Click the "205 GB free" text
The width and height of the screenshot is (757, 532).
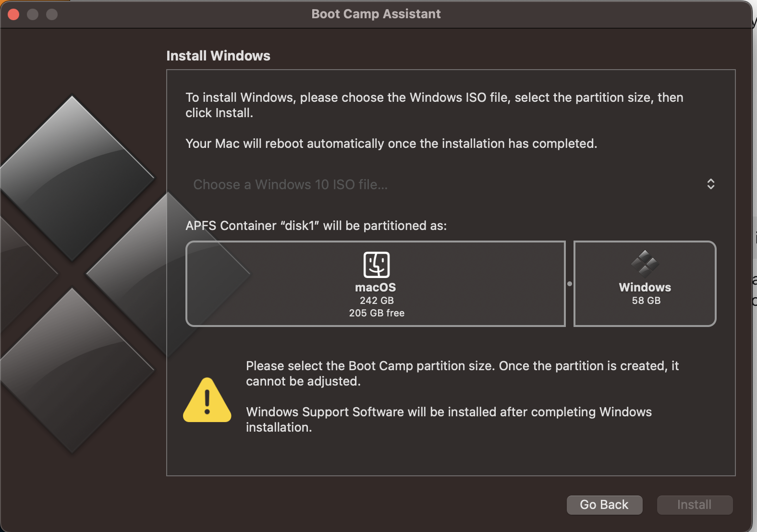click(377, 313)
